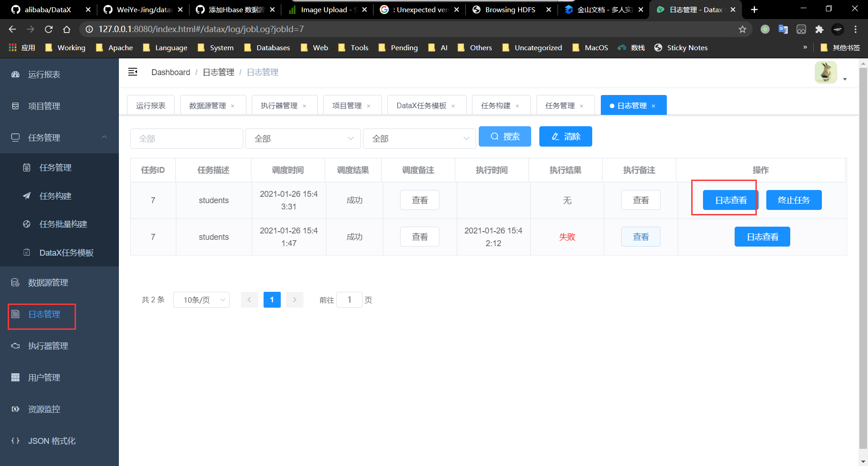Viewport: 868px width, 466px height.
Task: Open the 10条/页 page size dropdown
Action: pos(201,300)
